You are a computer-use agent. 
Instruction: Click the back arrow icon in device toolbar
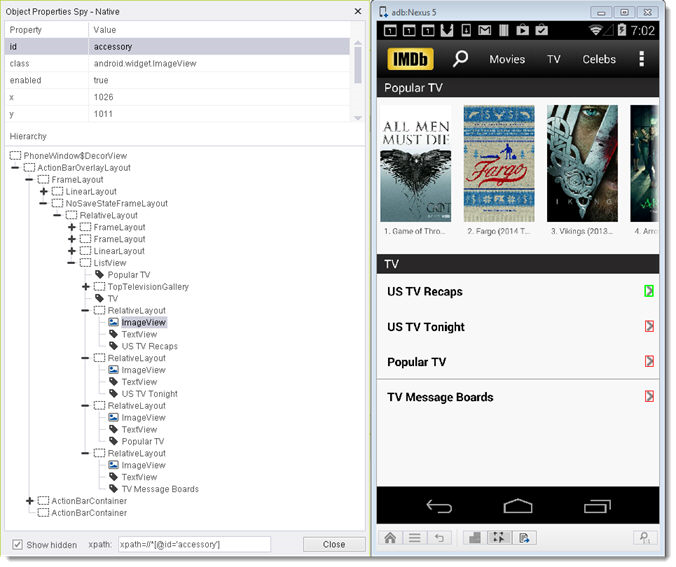tap(441, 540)
